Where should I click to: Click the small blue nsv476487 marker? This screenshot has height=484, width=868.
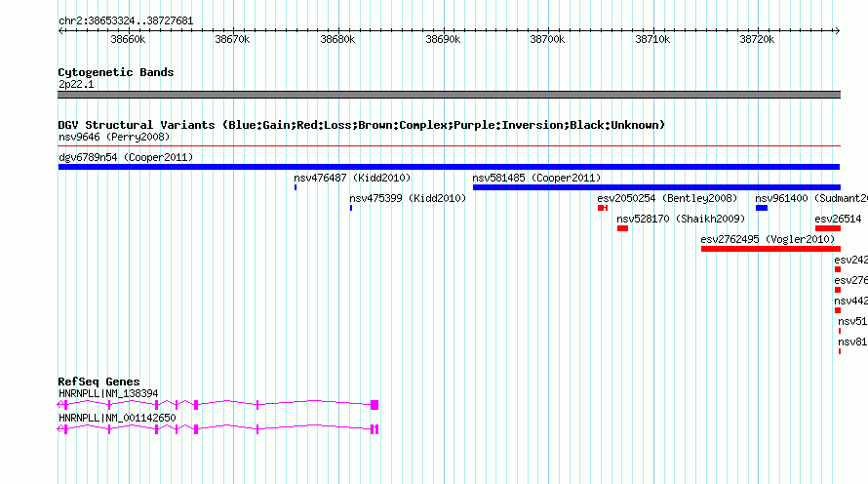(x=296, y=187)
